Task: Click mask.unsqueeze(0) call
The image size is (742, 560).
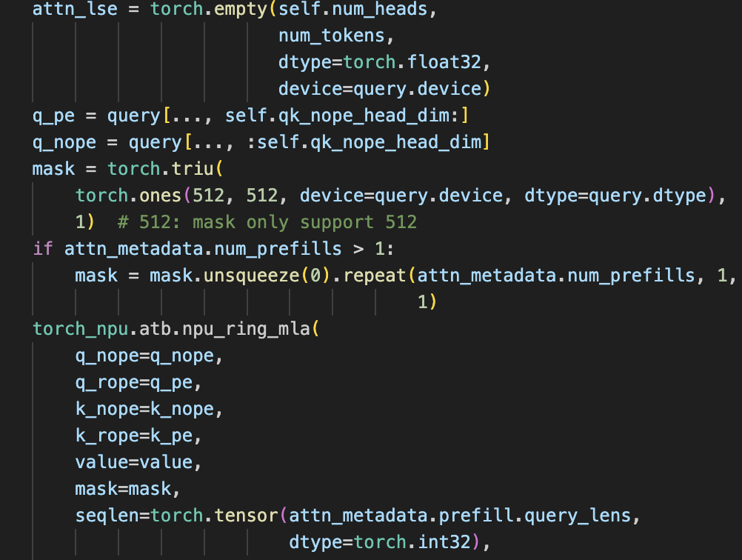Action: pos(239,276)
